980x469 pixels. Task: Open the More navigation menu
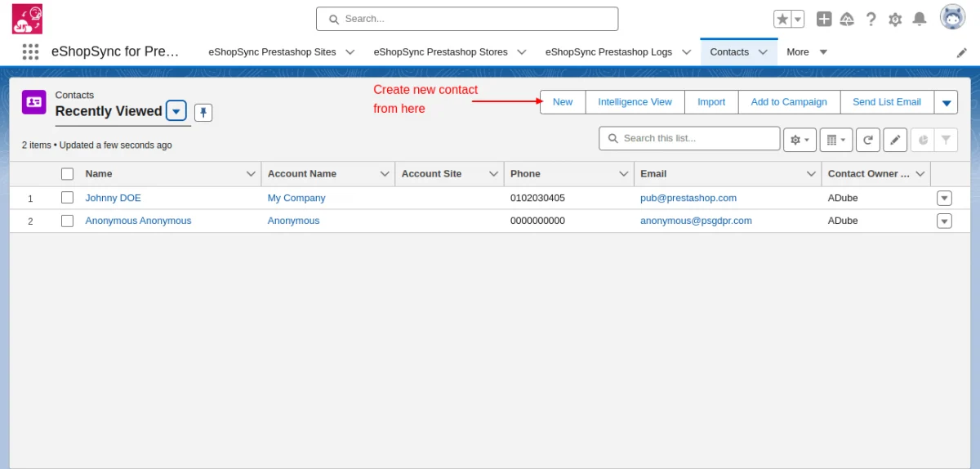[x=807, y=51]
